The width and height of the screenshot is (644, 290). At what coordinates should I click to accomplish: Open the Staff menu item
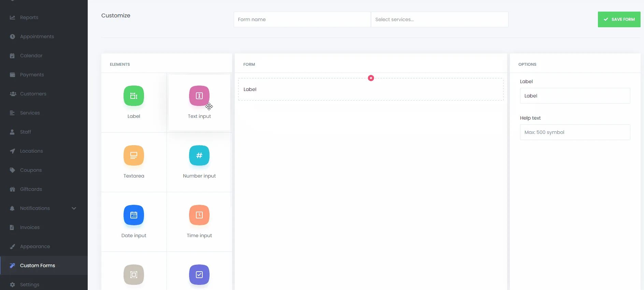[26, 132]
